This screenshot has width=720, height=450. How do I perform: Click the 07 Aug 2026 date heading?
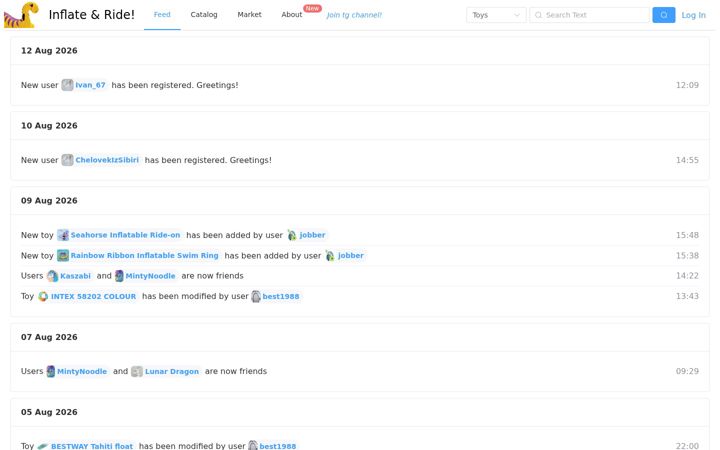click(x=49, y=337)
